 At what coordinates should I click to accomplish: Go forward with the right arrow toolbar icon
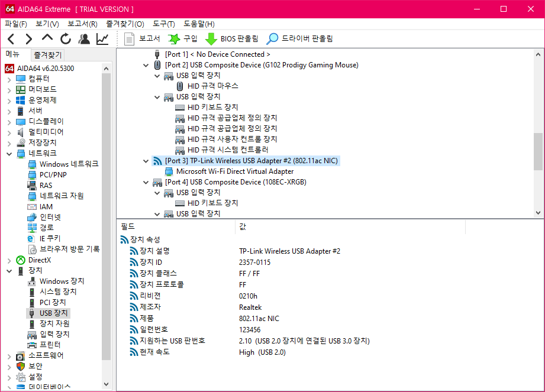point(29,39)
